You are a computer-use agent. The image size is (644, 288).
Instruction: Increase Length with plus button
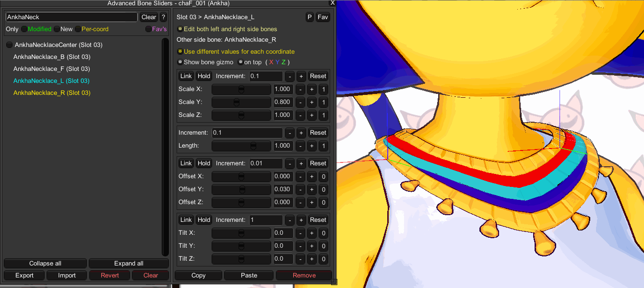pos(311,146)
